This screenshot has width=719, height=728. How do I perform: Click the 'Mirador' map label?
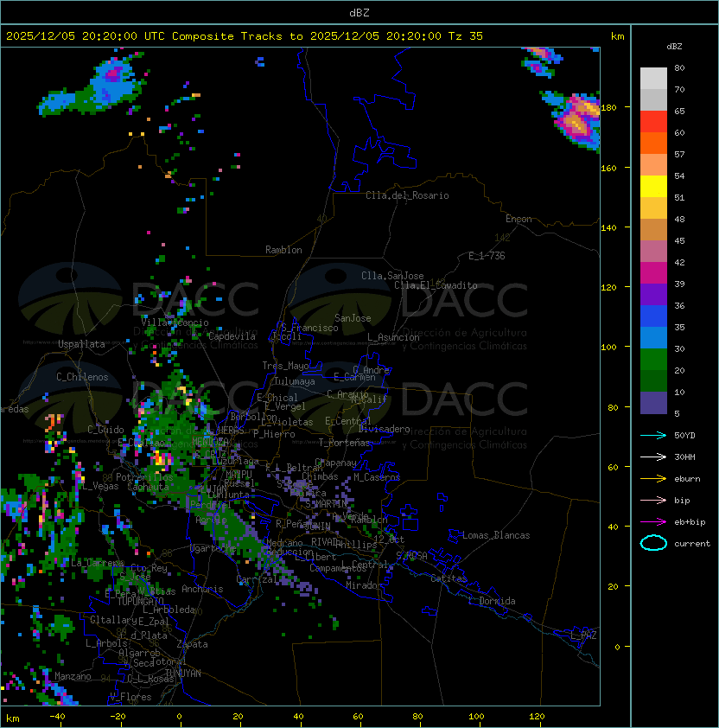point(364,585)
